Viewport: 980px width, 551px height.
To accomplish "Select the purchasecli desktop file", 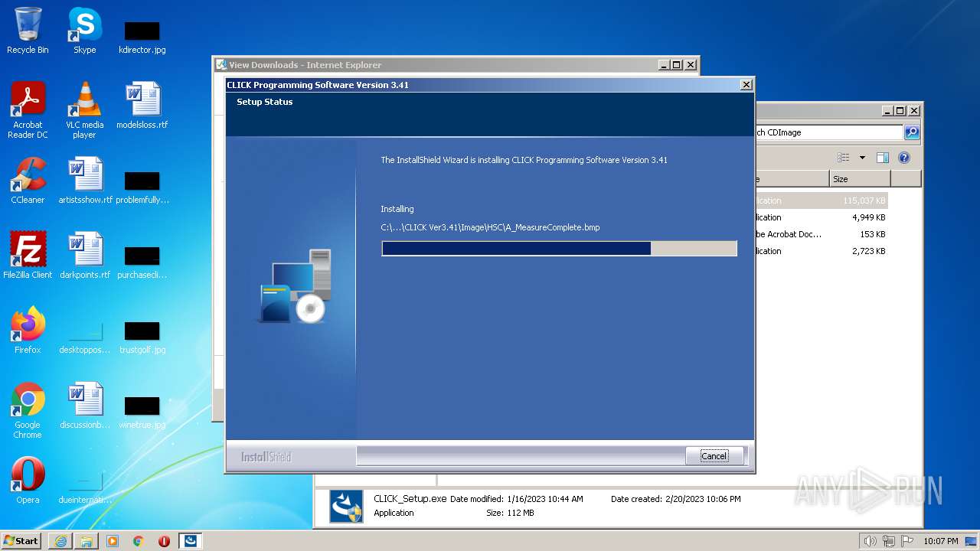I will (x=142, y=262).
